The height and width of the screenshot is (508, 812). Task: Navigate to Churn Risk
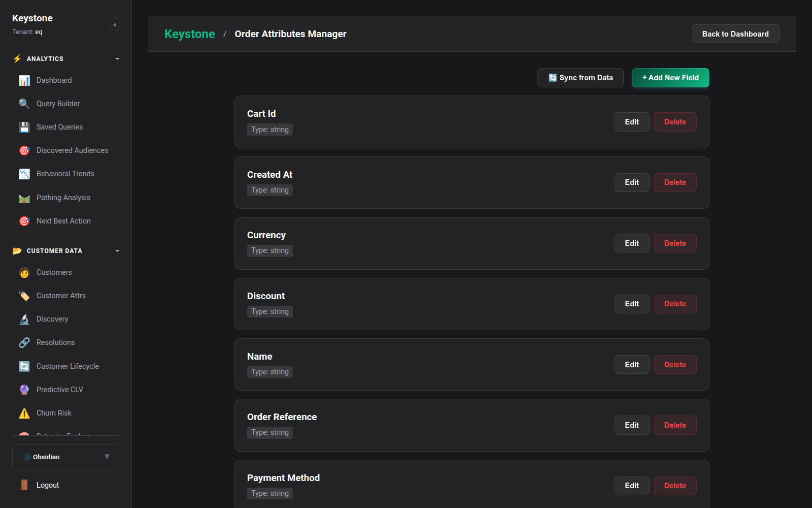click(x=66, y=413)
